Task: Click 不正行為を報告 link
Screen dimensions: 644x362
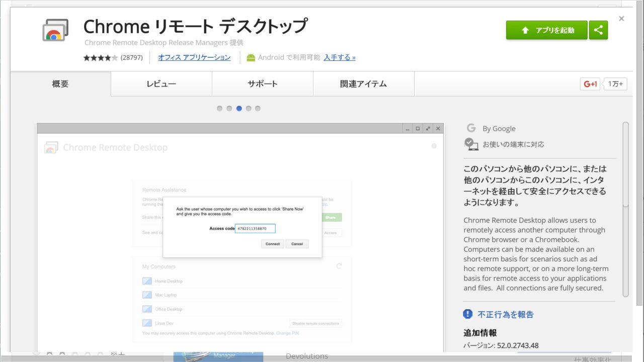Action: (x=506, y=314)
